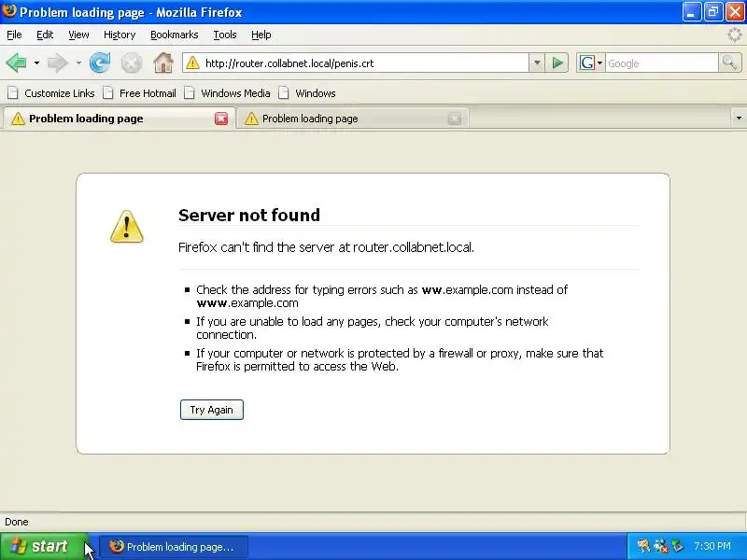Open the View menu
The height and width of the screenshot is (560, 747).
click(78, 35)
